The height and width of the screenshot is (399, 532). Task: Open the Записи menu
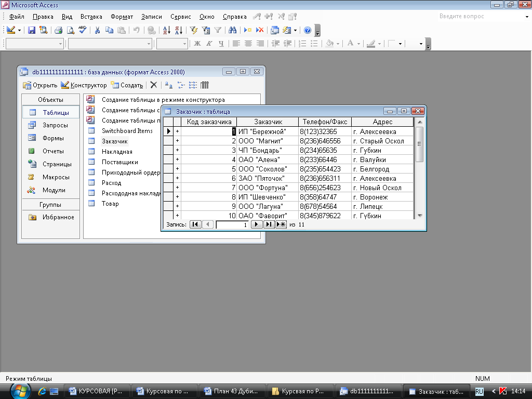[151, 17]
